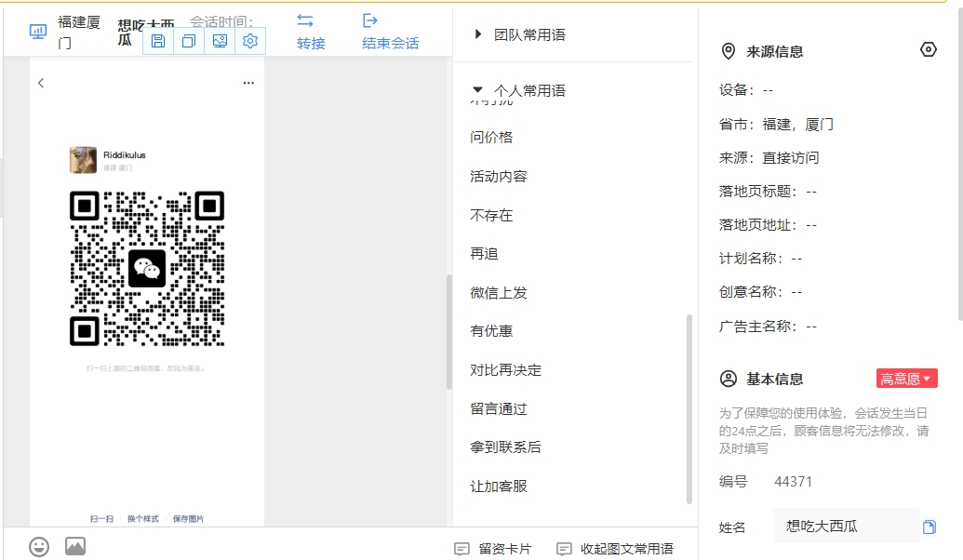This screenshot has height=560, width=963.
Task: Click the 创意名称 row
Action: point(760,292)
